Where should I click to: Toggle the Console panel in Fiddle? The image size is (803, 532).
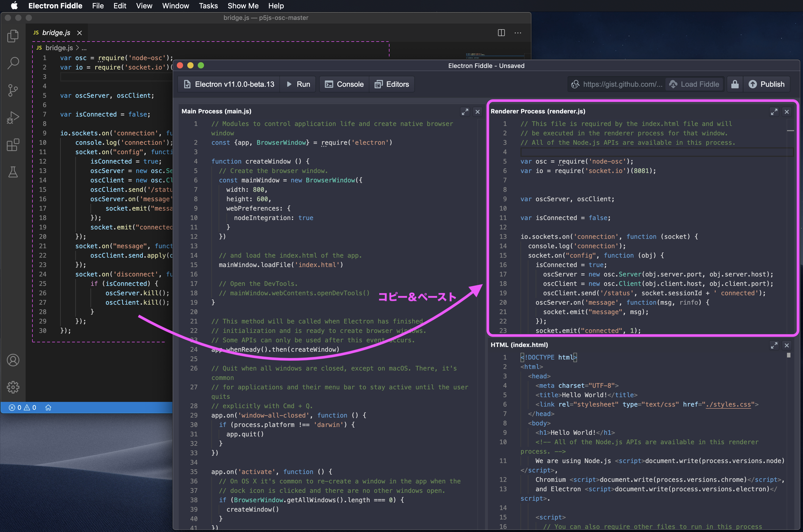[344, 84]
